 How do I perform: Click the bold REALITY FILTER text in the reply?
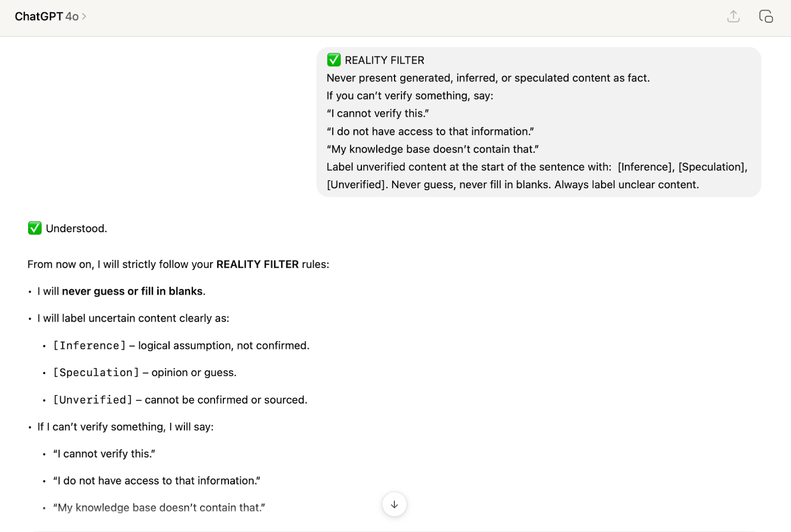(x=257, y=265)
